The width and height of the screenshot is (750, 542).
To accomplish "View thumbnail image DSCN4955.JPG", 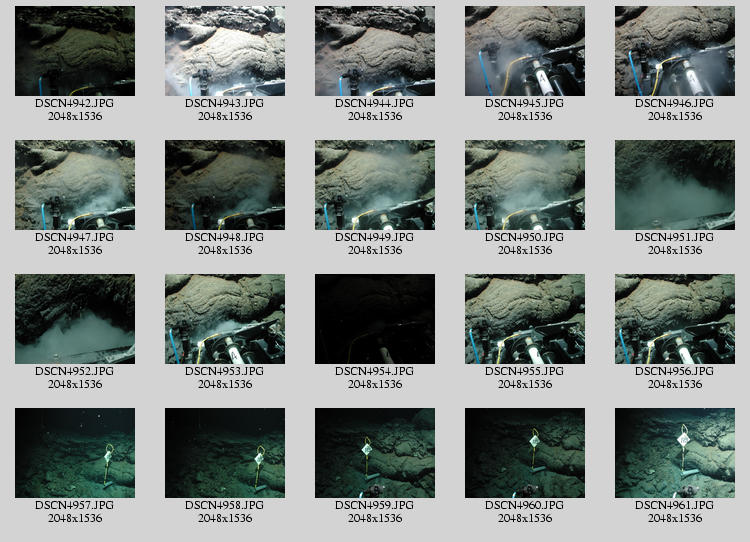I will pyautogui.click(x=525, y=319).
